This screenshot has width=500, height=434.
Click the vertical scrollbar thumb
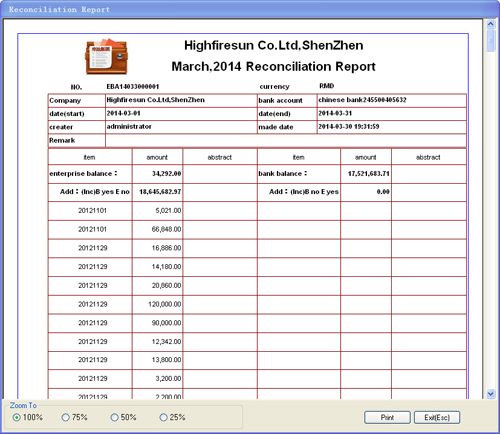tap(490, 40)
